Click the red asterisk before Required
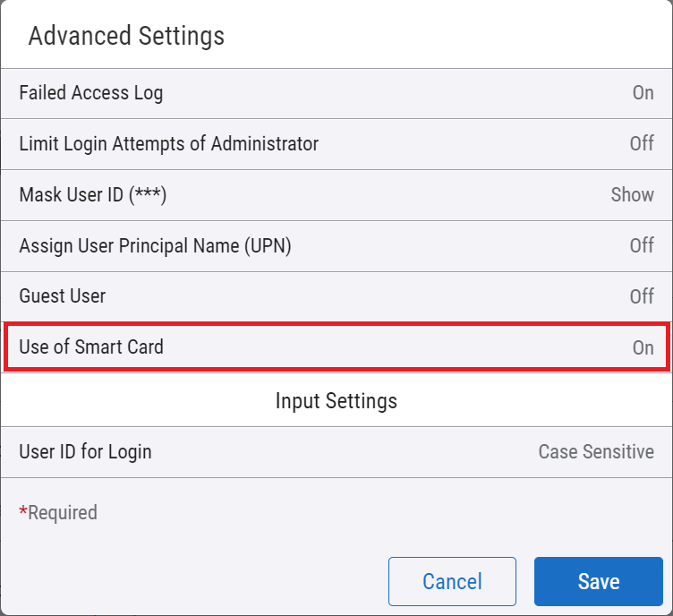This screenshot has width=673, height=616. click(23, 511)
